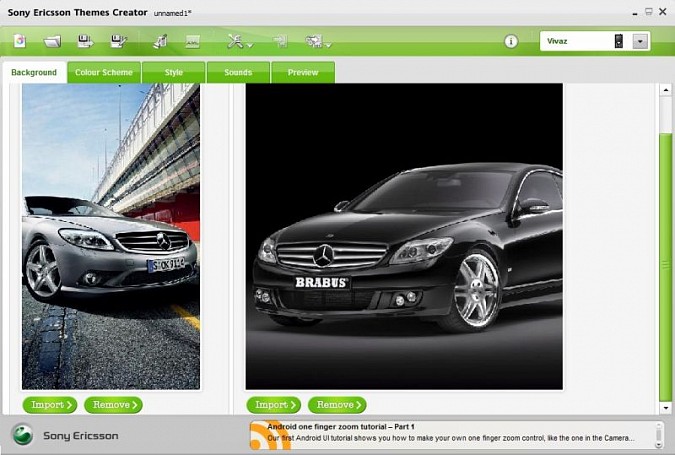Select the black Brabus car image
This screenshot has height=455, width=675.
coord(404,236)
